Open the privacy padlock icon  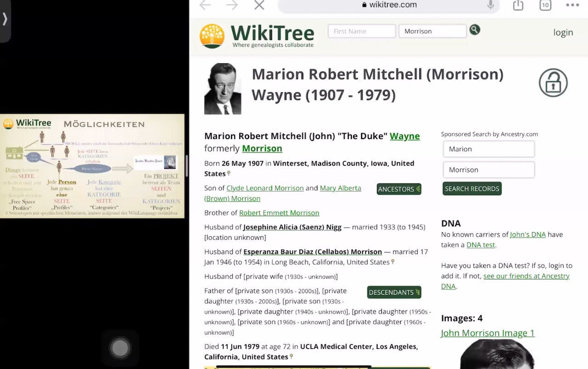pos(553,83)
